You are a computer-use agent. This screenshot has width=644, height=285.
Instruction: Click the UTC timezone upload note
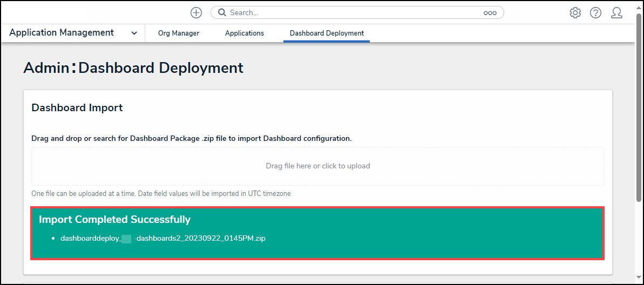161,193
